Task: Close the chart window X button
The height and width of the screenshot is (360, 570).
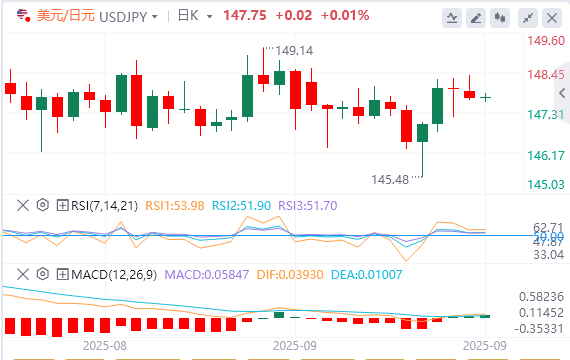Action: [x=552, y=17]
